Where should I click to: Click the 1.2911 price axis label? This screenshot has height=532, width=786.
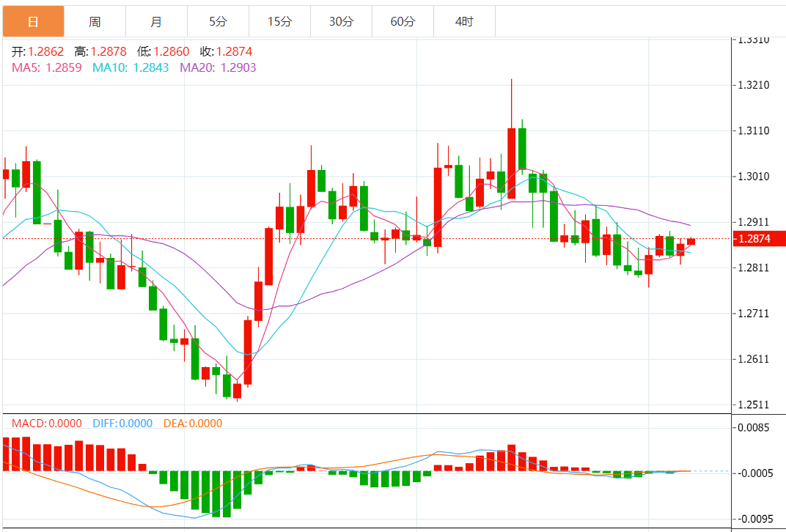tap(754, 222)
